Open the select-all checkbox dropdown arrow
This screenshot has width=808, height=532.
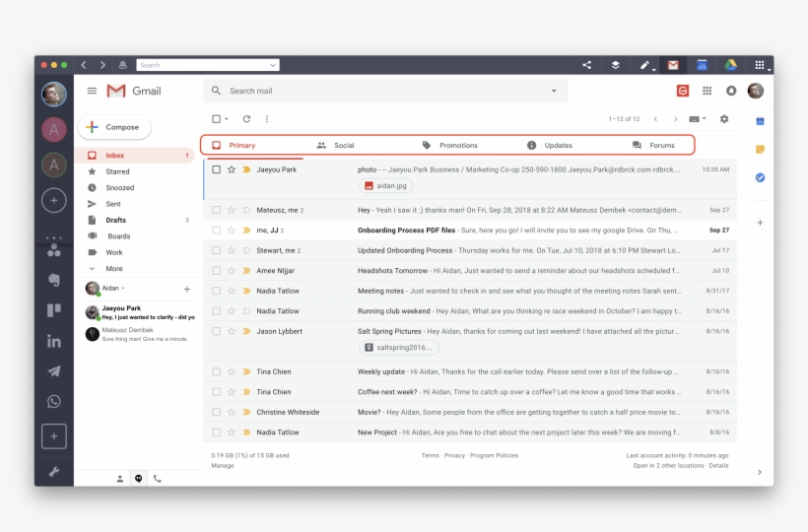[x=227, y=119]
